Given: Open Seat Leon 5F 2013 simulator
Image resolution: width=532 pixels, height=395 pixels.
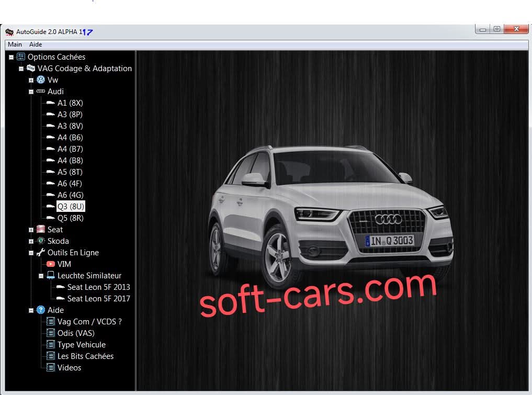Looking at the screenshot, I should pyautogui.click(x=99, y=287).
